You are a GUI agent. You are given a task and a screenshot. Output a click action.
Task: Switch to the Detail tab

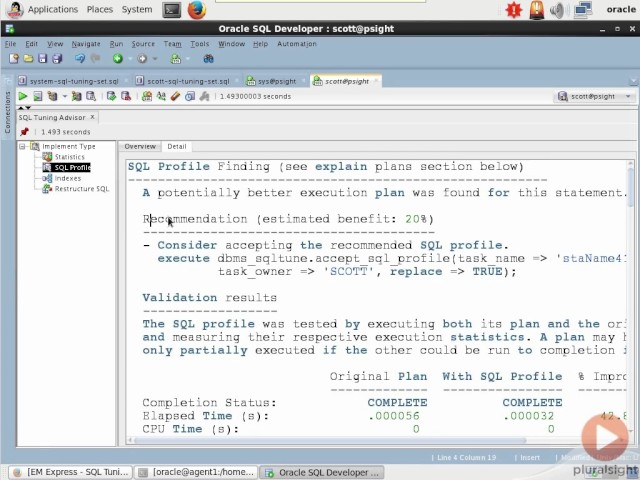177,146
